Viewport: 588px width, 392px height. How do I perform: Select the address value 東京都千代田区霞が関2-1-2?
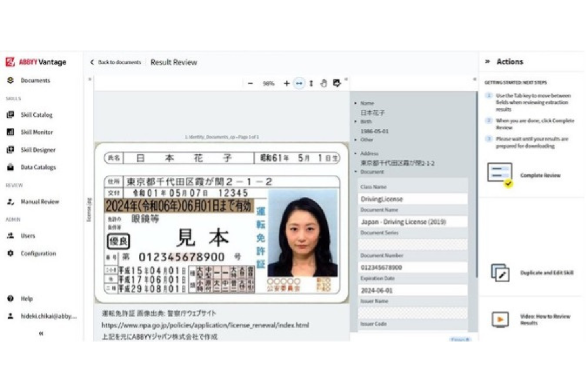coord(397,163)
